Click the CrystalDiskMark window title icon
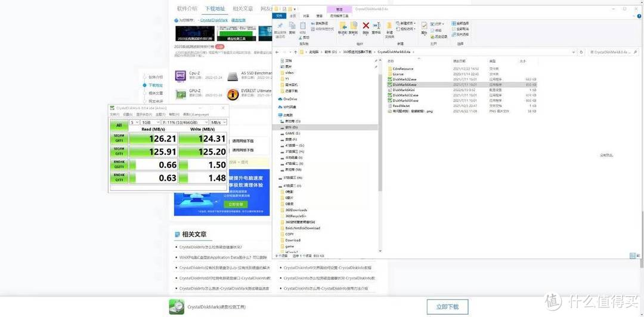 pos(112,108)
